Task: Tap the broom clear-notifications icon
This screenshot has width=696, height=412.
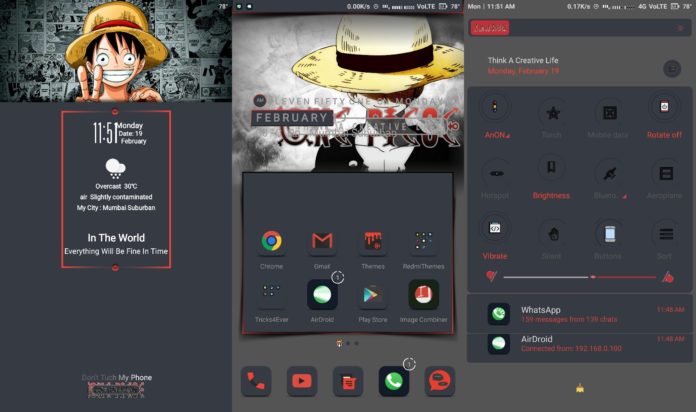Action: click(x=580, y=388)
